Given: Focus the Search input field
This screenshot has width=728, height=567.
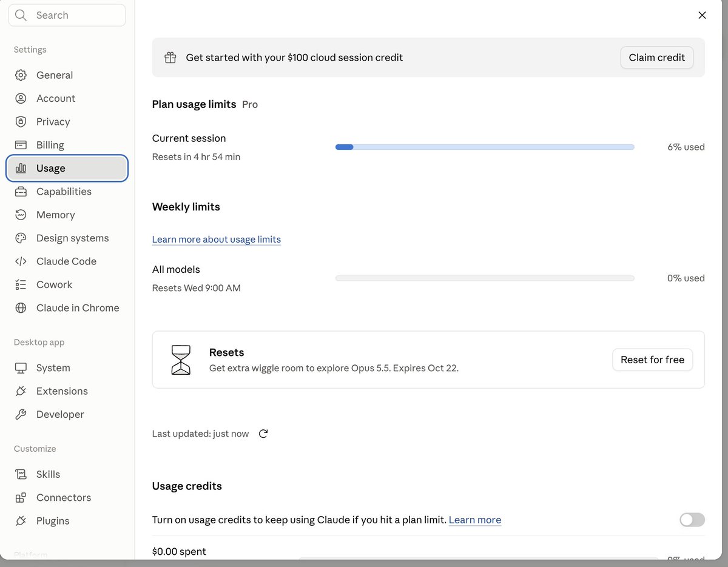Looking at the screenshot, I should [67, 15].
